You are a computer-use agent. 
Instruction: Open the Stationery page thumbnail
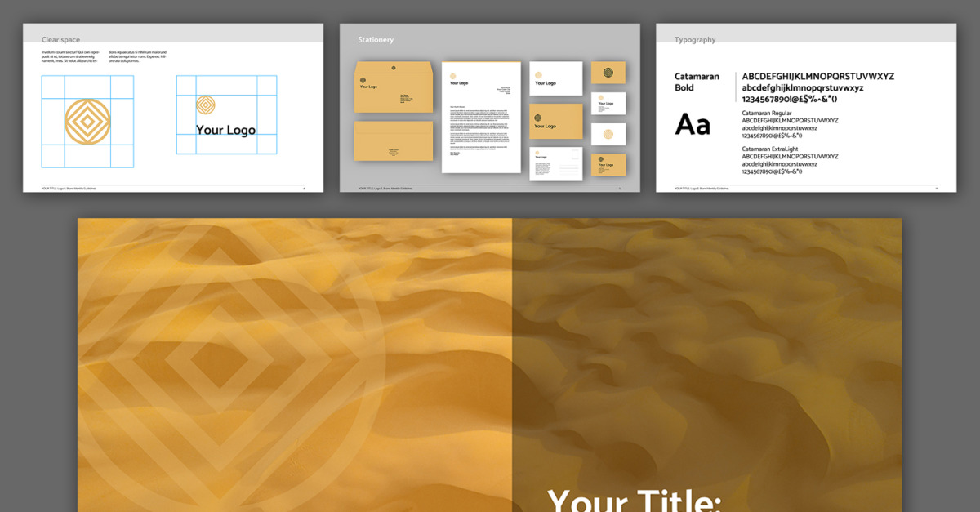point(489,108)
